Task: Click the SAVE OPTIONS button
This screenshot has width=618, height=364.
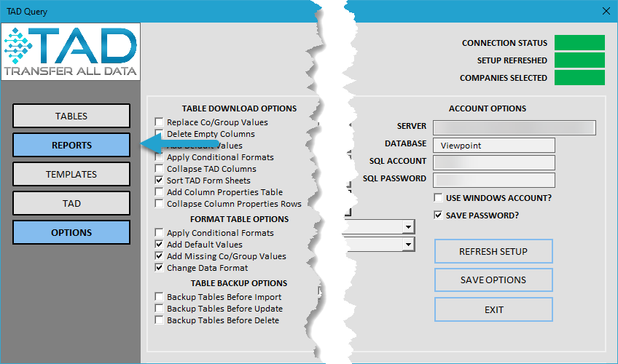Action: 493,280
